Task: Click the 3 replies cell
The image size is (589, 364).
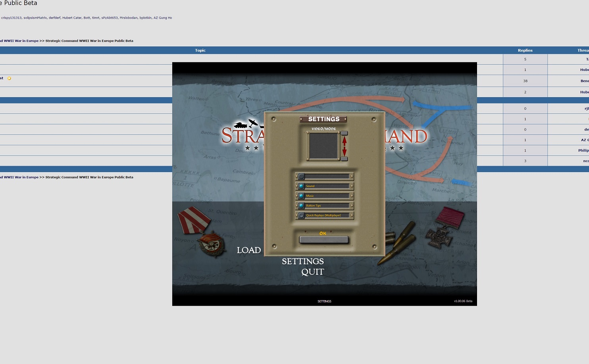Action: (x=525, y=161)
